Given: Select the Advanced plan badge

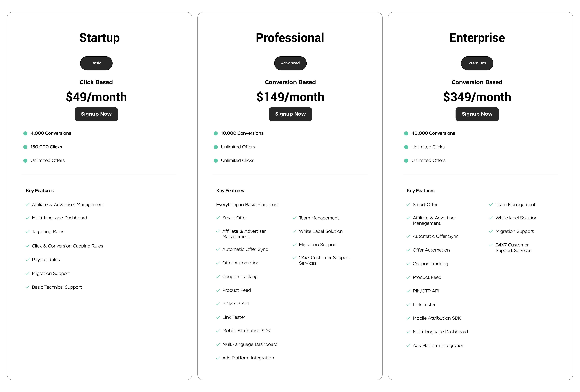Looking at the screenshot, I should coord(290,63).
